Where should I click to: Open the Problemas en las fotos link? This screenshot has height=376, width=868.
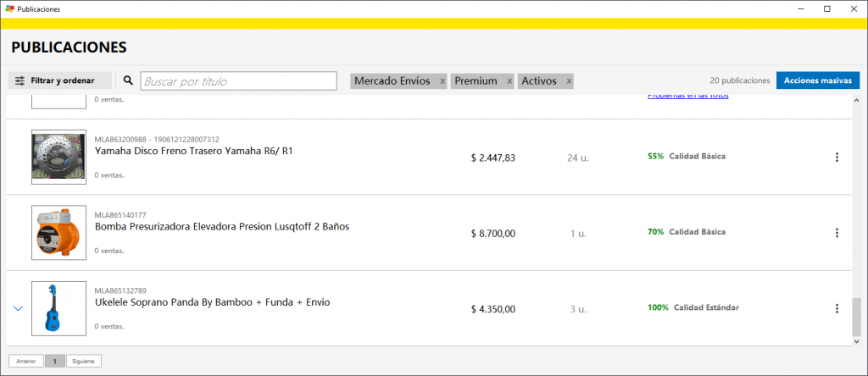pos(688,97)
